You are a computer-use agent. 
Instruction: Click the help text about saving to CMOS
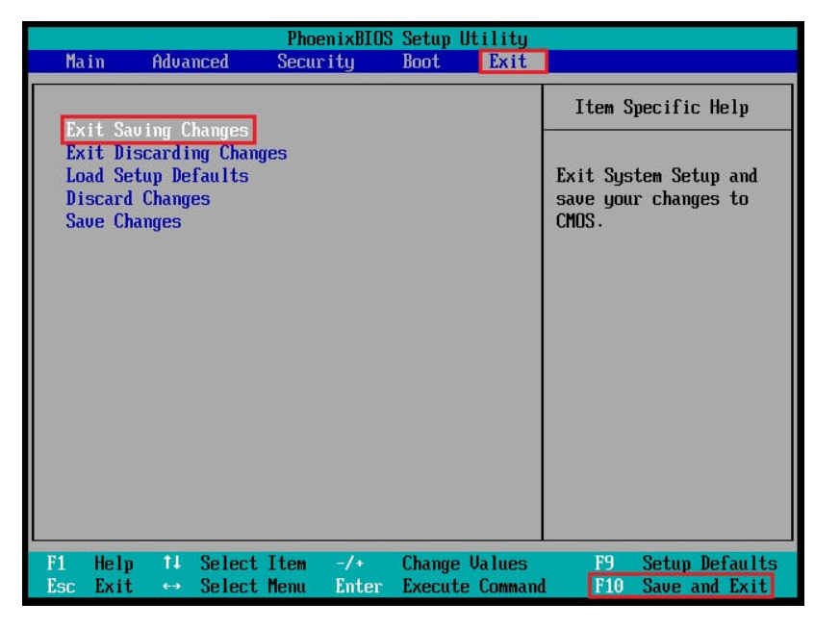(657, 199)
